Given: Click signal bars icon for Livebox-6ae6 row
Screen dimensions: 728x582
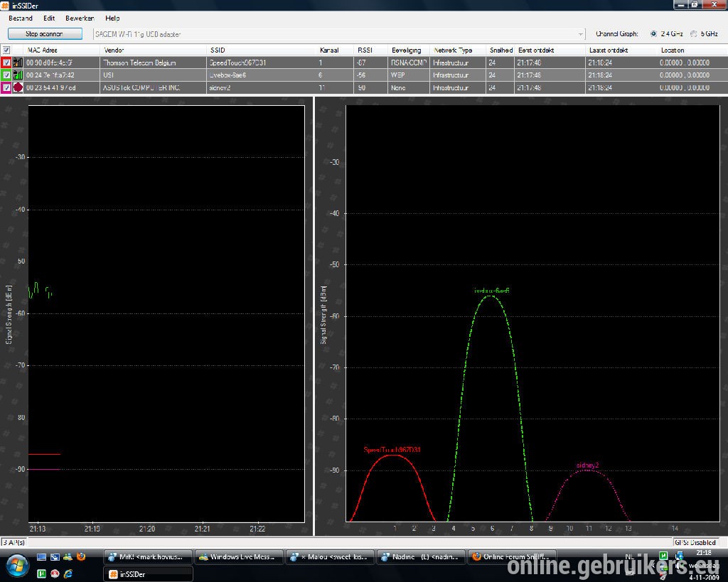Looking at the screenshot, I should (x=18, y=75).
